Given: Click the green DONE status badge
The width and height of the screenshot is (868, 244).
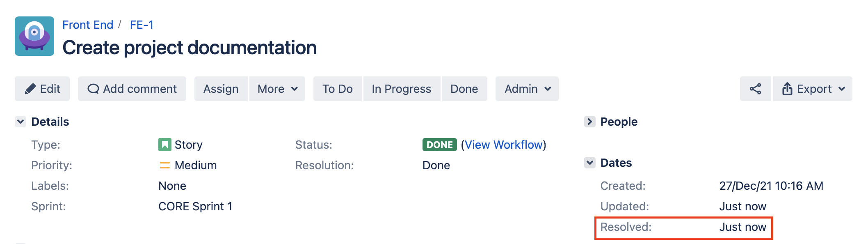Looking at the screenshot, I should coord(439,145).
